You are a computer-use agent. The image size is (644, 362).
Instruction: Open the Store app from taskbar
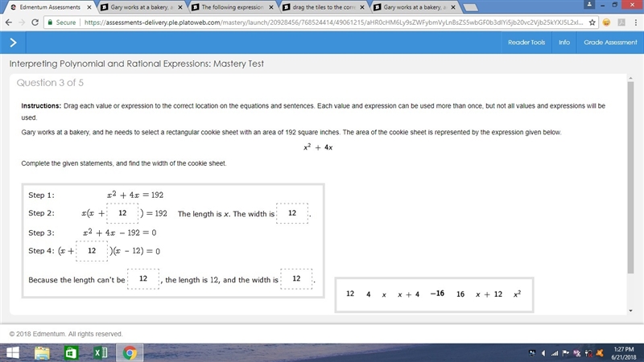click(x=71, y=352)
